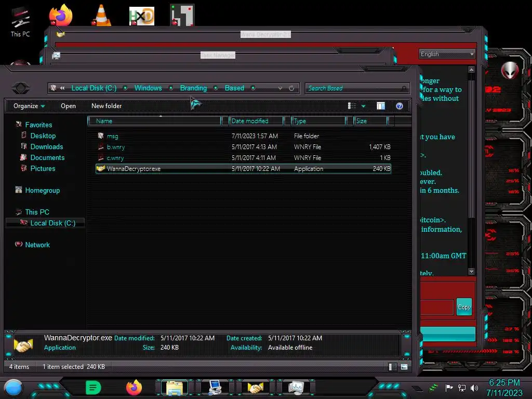Expand address bar history dropdown
The height and width of the screenshot is (399, 532).
[x=280, y=88]
